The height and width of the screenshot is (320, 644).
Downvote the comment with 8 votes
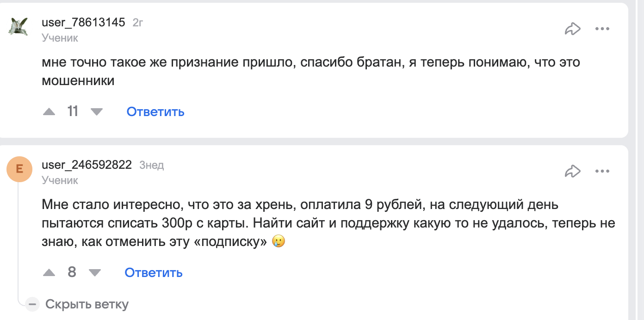click(x=94, y=272)
